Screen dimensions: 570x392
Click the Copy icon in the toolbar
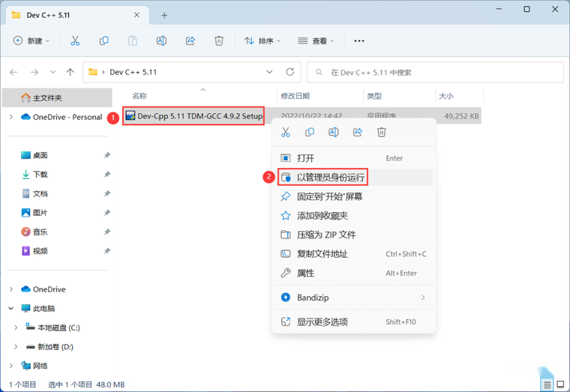pyautogui.click(x=104, y=40)
